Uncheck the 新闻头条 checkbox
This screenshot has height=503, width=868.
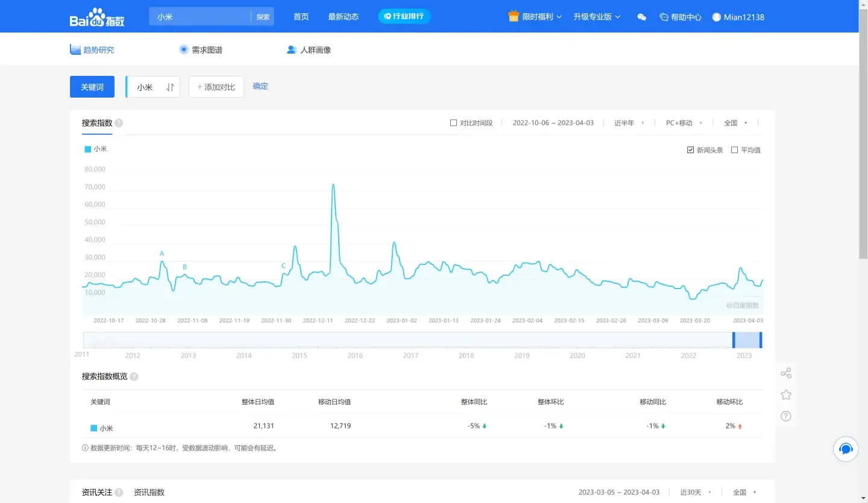point(691,150)
